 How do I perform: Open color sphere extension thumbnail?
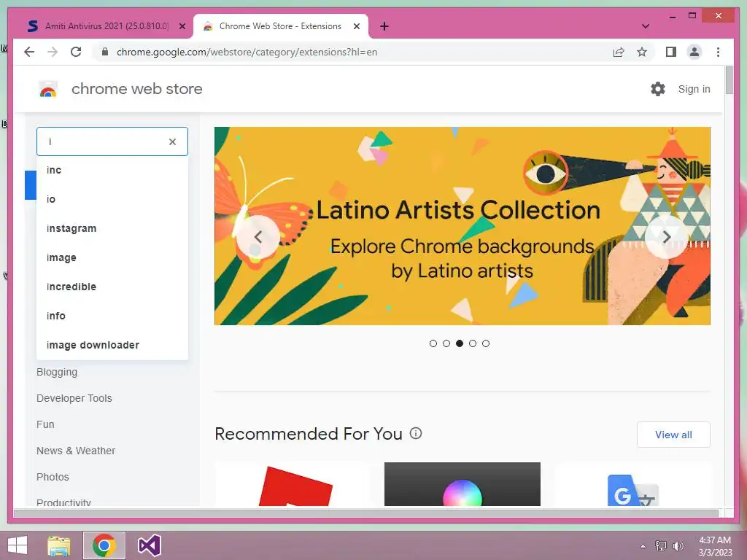(x=462, y=484)
